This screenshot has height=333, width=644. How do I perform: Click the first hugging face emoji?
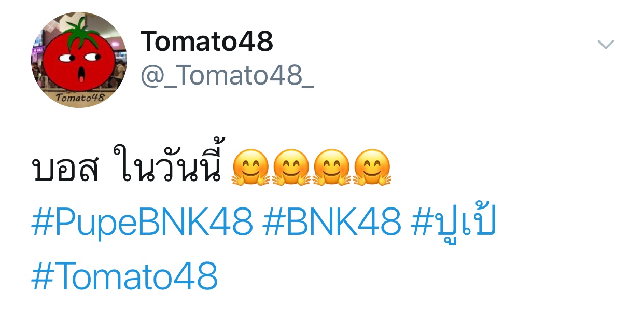[250, 168]
